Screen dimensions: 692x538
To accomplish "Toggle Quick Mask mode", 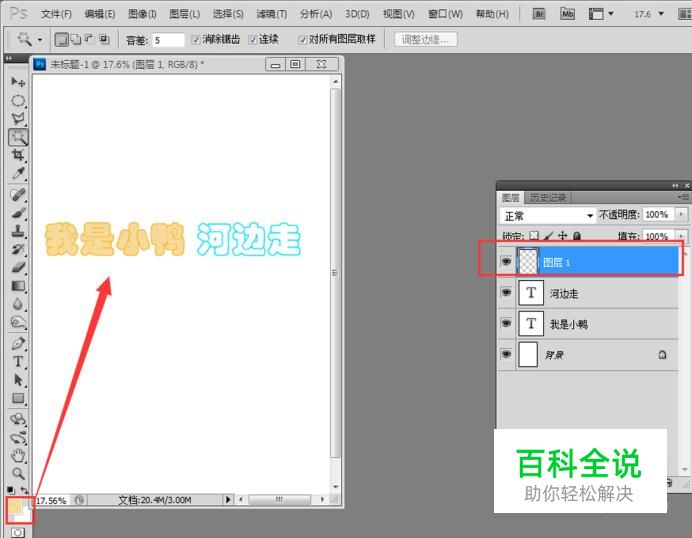I will (x=17, y=532).
